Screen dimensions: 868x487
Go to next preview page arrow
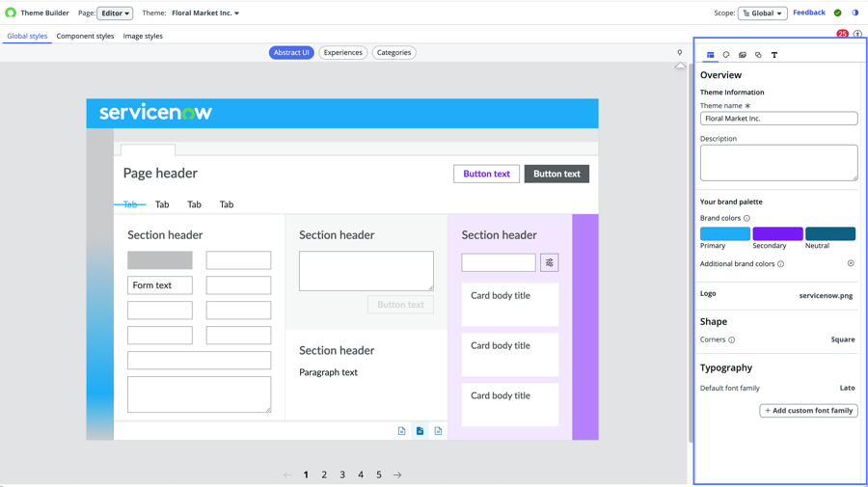(x=397, y=474)
